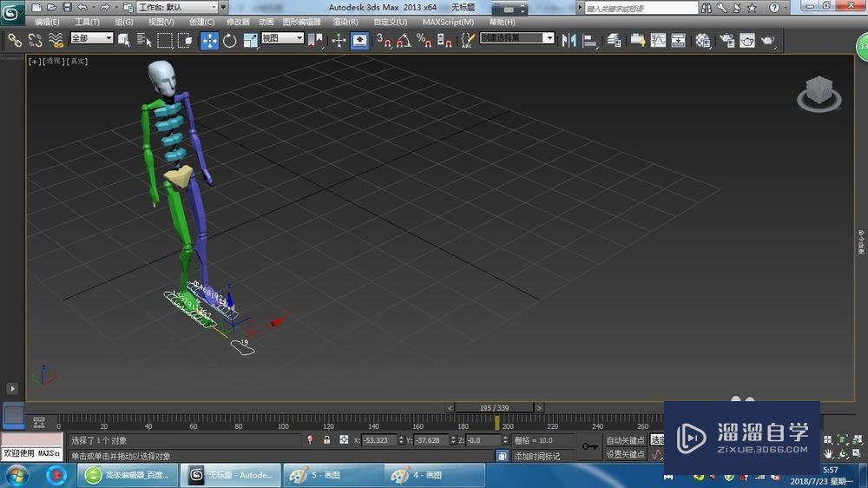Open the 工作台 workspace dropdown
The image size is (868, 488).
point(177,7)
